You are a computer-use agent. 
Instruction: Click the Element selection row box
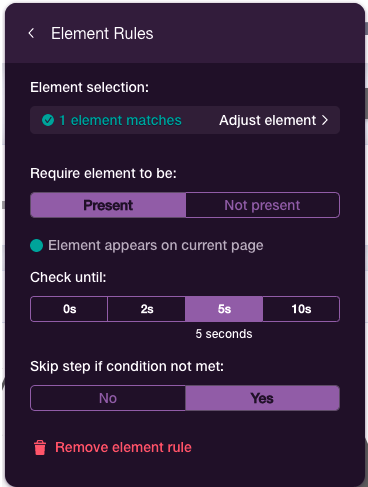pyautogui.click(x=185, y=120)
